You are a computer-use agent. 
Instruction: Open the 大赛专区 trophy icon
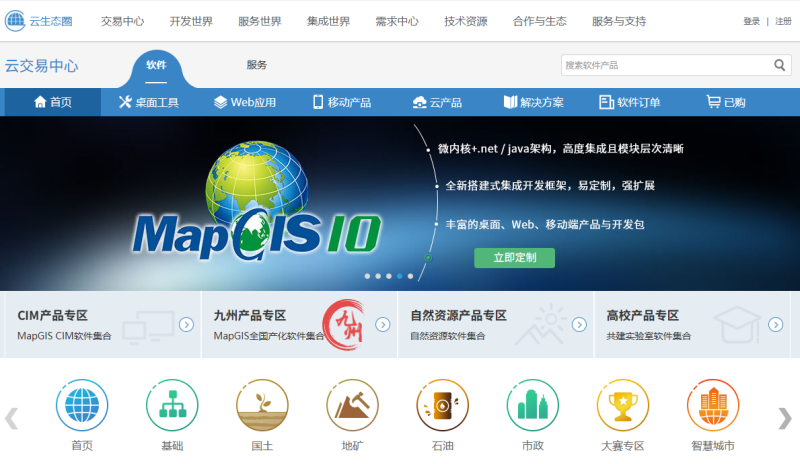[623, 406]
